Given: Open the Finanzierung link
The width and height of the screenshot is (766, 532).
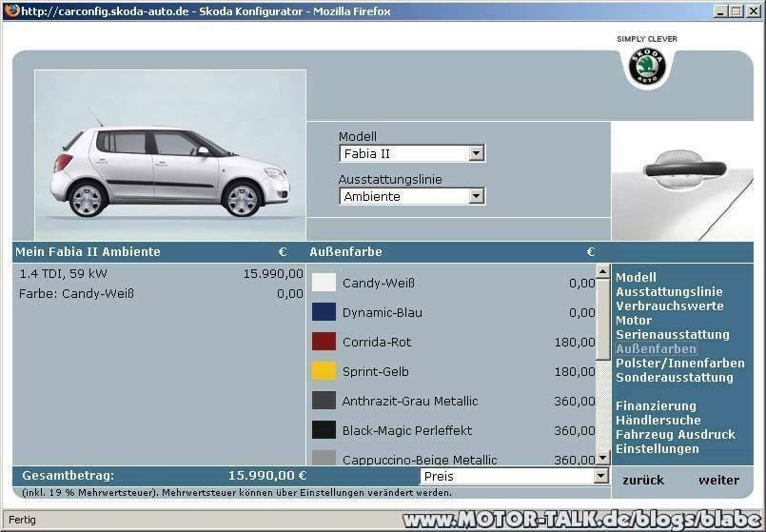Looking at the screenshot, I should click(655, 406).
